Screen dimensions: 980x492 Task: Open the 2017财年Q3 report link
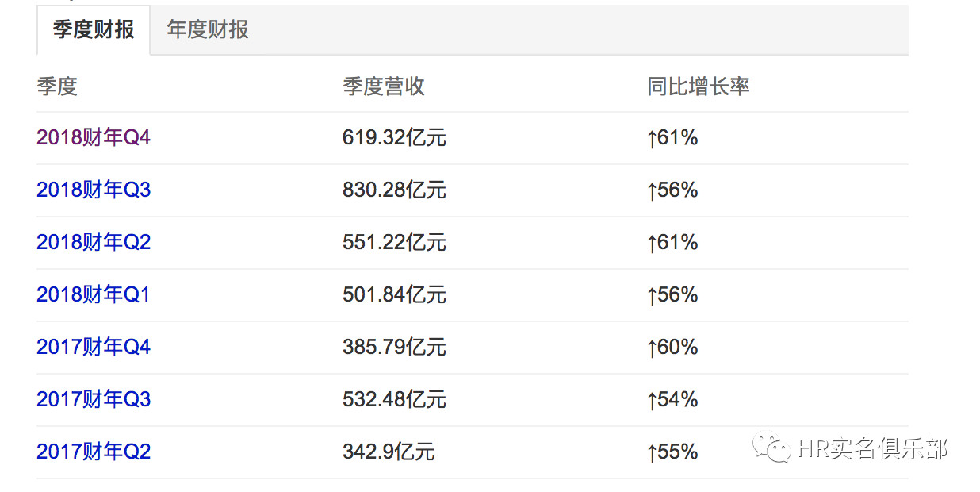pos(94,400)
